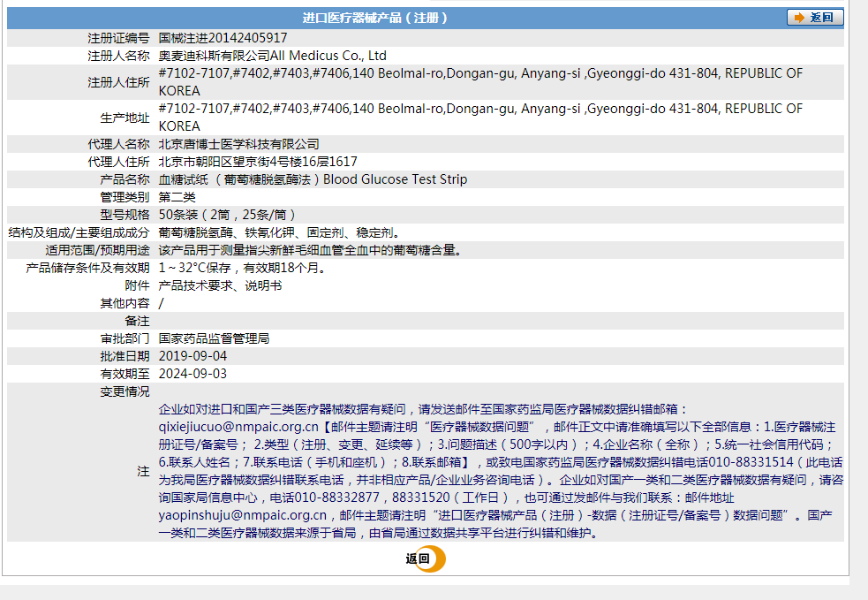Click attachment value 产品技术要求、说明书

coord(220,286)
